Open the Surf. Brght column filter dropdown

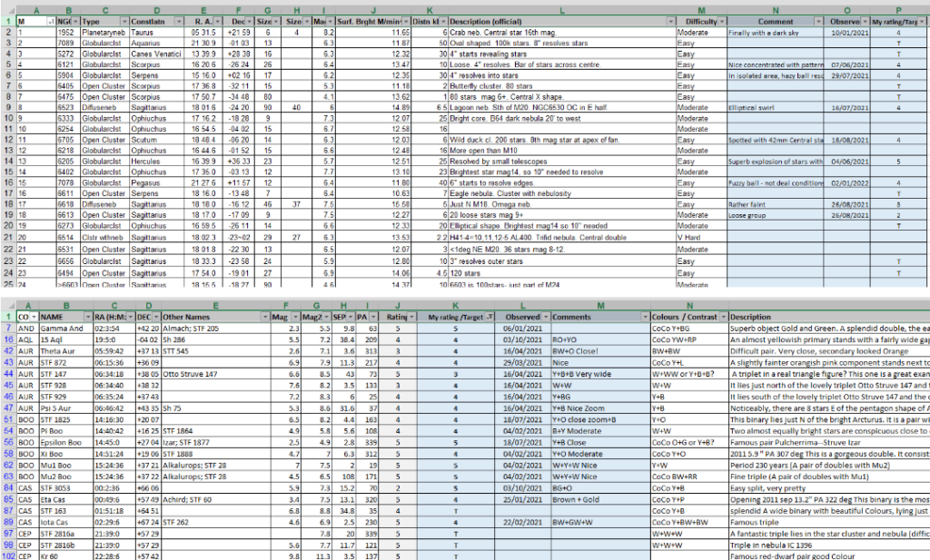406,22
